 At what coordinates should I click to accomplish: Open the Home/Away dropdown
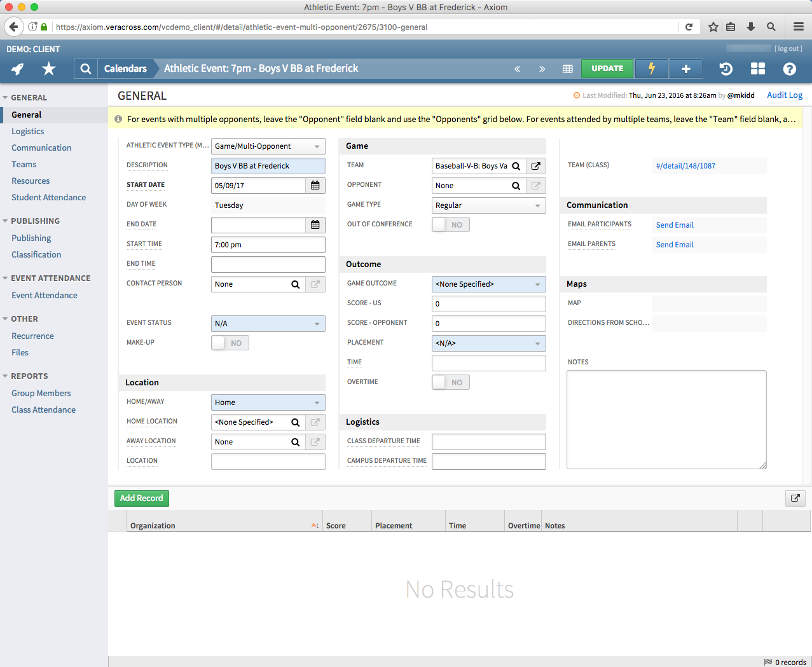268,402
